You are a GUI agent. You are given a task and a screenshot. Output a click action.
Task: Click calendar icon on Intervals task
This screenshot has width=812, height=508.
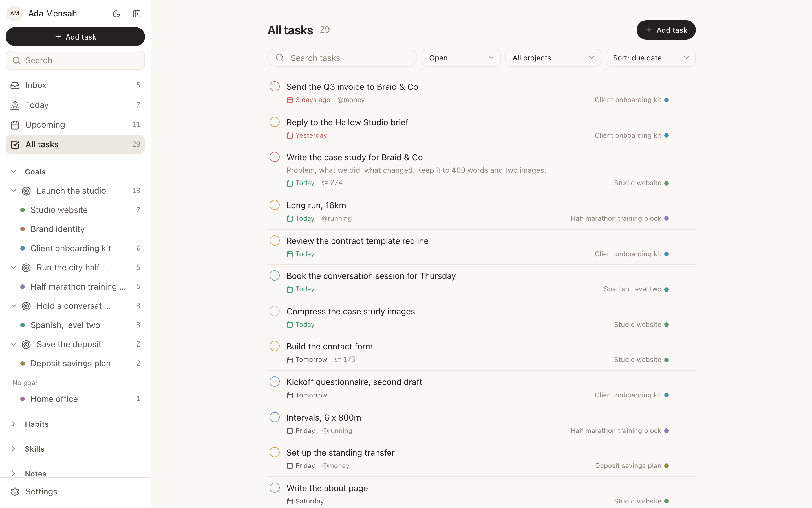pos(290,431)
